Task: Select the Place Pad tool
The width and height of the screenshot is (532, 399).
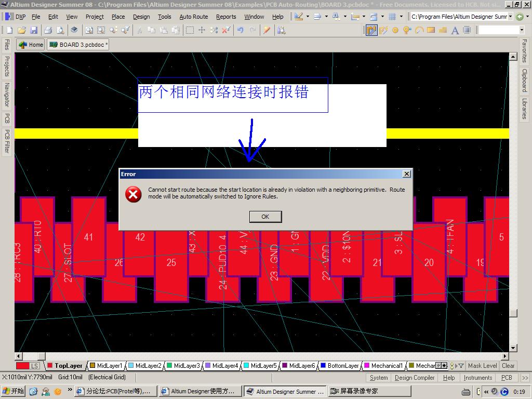Action: [395, 30]
